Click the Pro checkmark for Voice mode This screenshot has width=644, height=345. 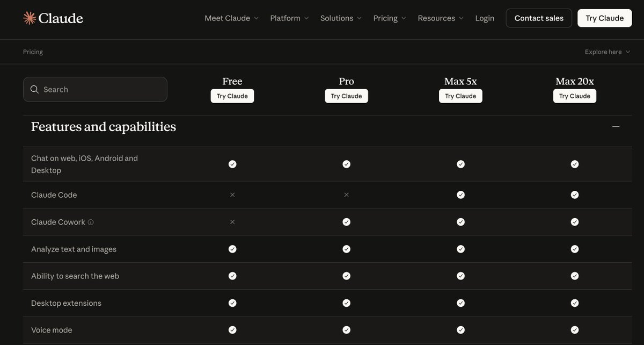pyautogui.click(x=347, y=330)
